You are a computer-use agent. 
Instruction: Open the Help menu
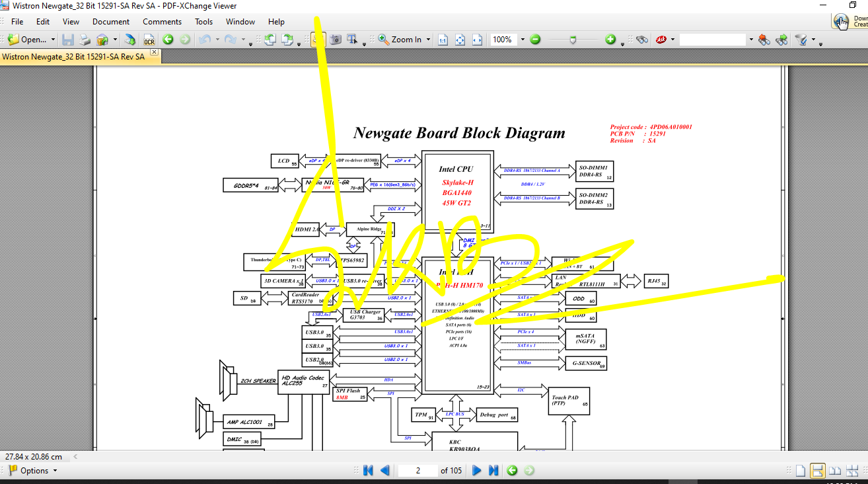click(x=276, y=22)
